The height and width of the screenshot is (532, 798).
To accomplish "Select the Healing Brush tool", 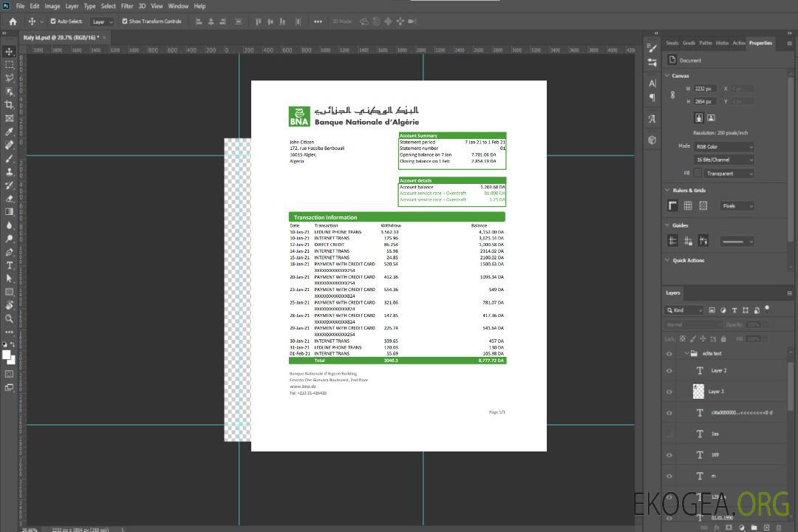I will [x=9, y=145].
